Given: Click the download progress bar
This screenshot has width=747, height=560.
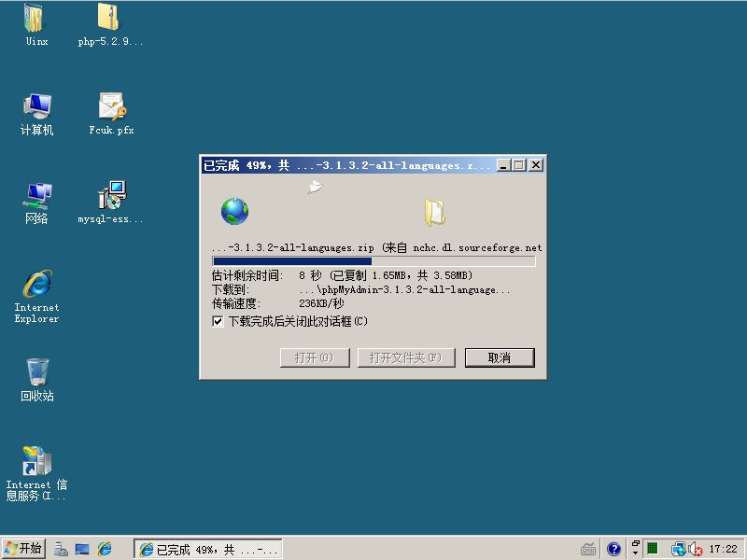Looking at the screenshot, I should 373,261.
